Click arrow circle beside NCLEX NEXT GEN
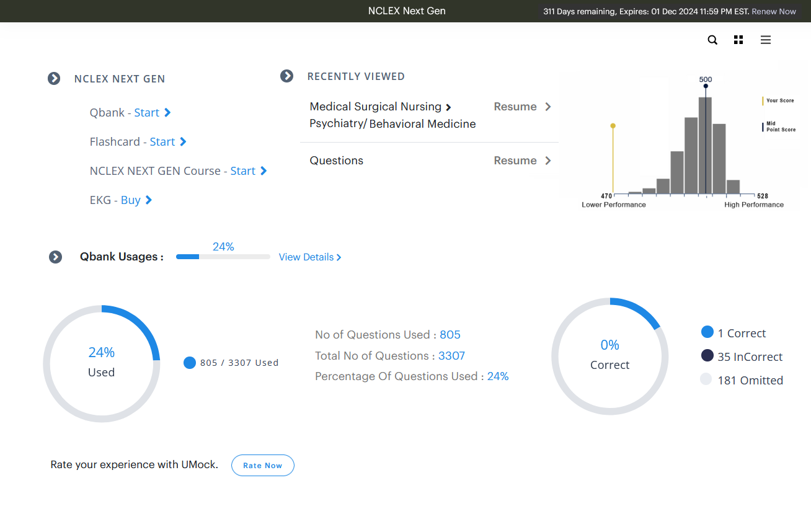This screenshot has height=532, width=811. tap(54, 79)
